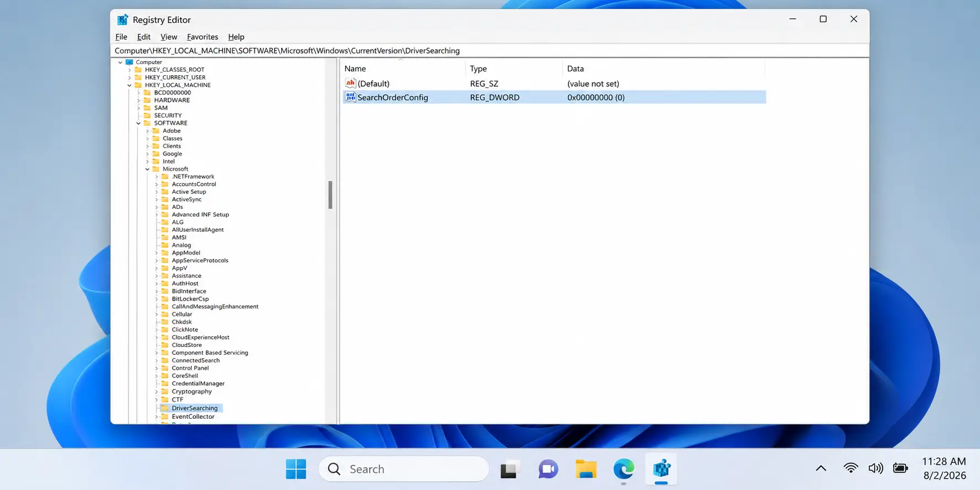Sort values by Name column header
The width and height of the screenshot is (980, 490).
404,69
